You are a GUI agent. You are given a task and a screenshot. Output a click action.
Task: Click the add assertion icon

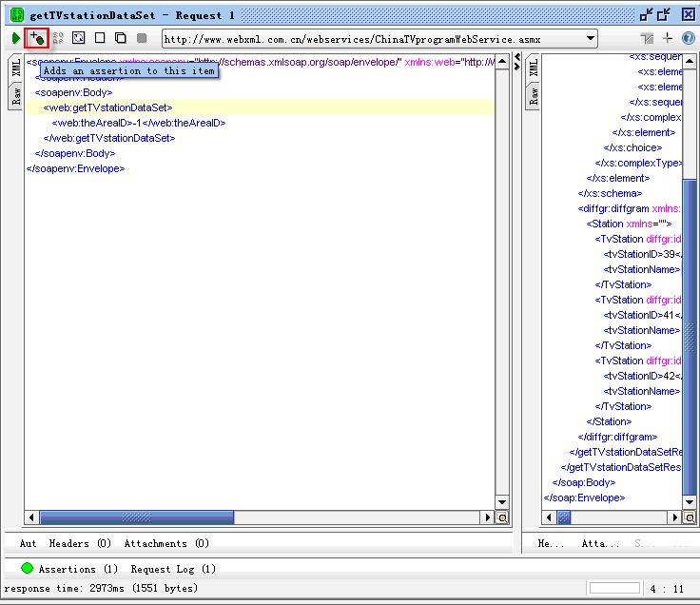(x=37, y=38)
